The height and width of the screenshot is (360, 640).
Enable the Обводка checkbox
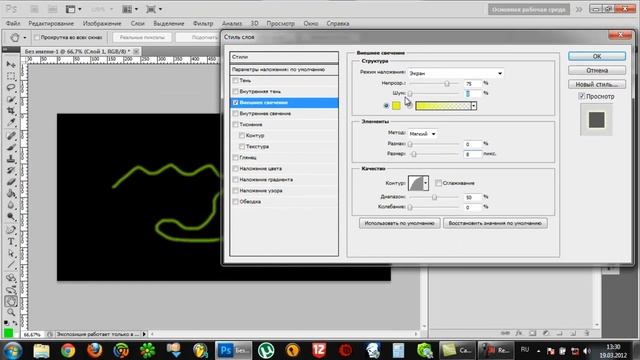[x=236, y=202]
